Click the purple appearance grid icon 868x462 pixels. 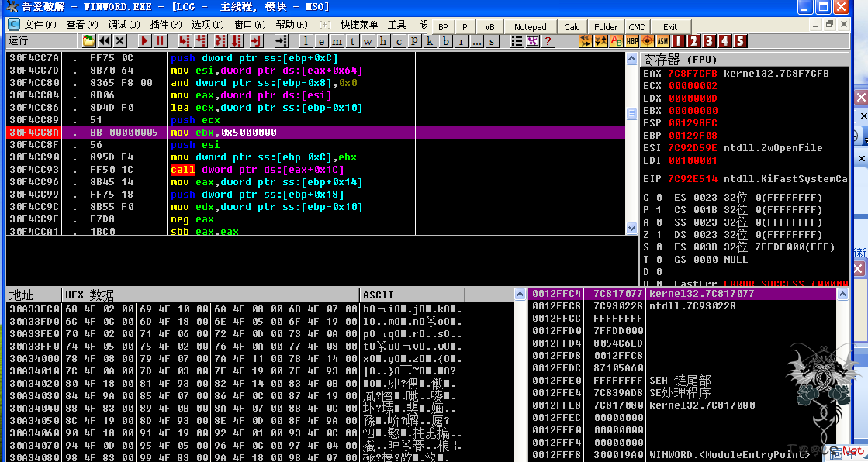point(533,41)
